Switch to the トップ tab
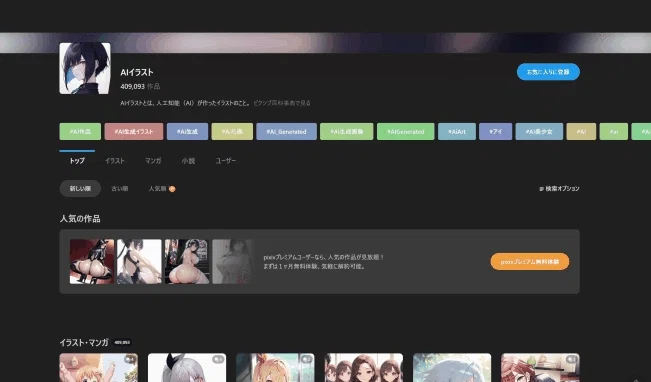Viewport: 651px width, 382px height. 77,161
